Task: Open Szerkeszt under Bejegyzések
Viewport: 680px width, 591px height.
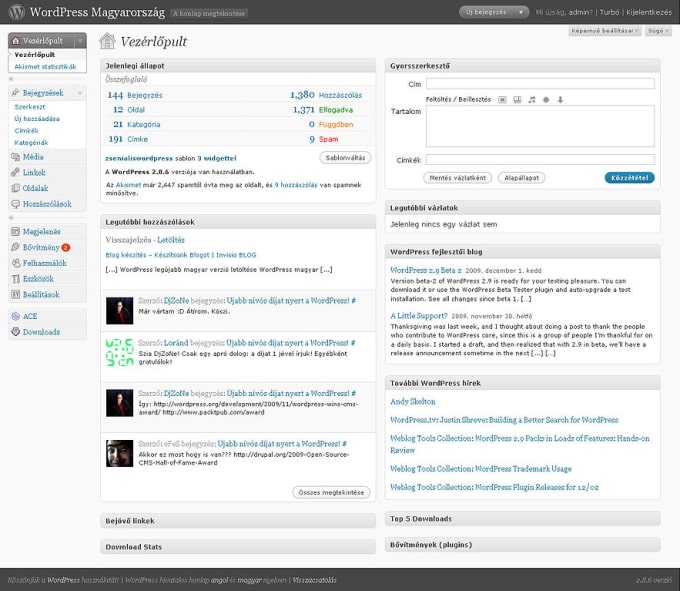Action: tap(30, 107)
